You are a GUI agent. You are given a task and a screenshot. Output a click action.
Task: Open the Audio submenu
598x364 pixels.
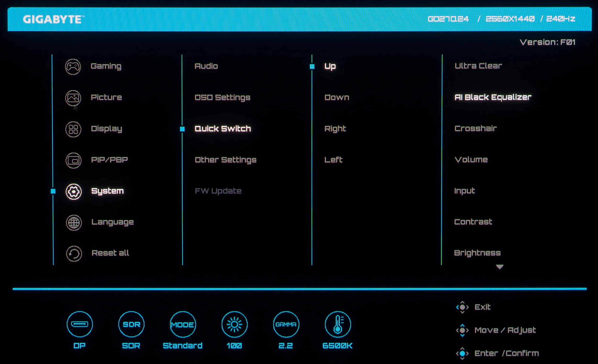pos(206,66)
